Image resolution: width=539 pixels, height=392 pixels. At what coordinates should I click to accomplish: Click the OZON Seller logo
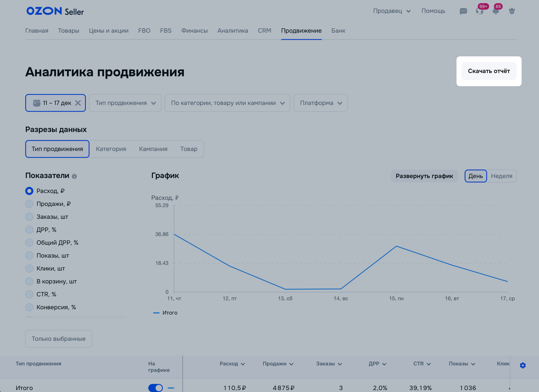55,11
